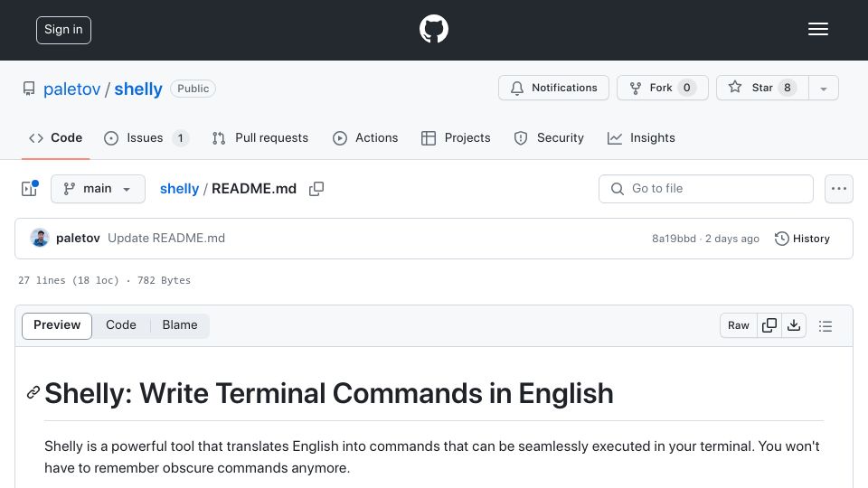
Task: Open more file actions menu
Action: point(839,189)
